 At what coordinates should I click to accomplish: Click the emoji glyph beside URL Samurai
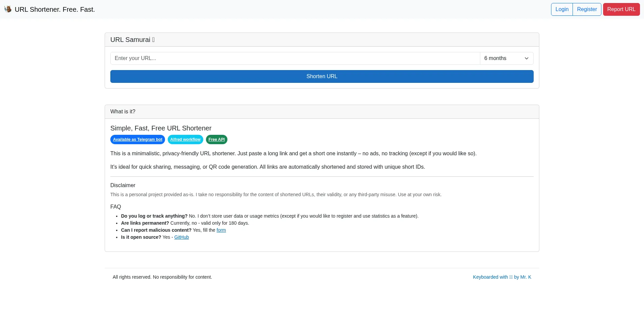coord(153,40)
